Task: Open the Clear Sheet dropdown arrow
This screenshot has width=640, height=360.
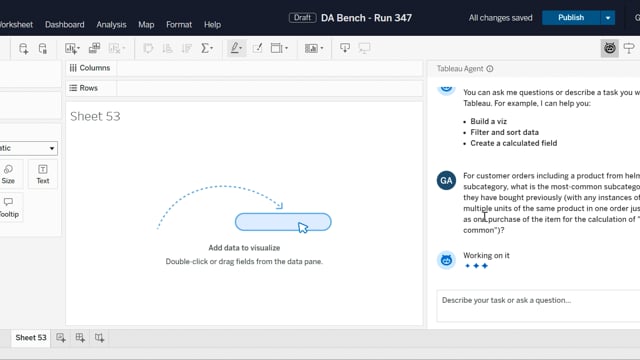Action: 123,49
